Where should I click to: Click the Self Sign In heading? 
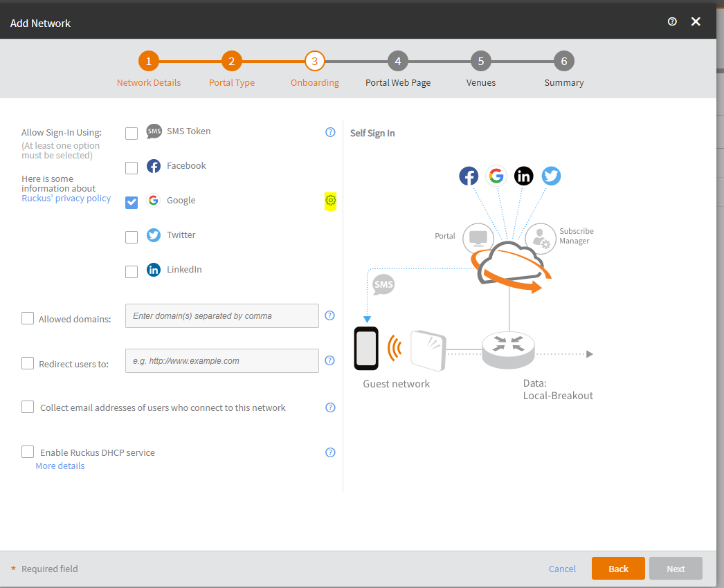tap(372, 134)
